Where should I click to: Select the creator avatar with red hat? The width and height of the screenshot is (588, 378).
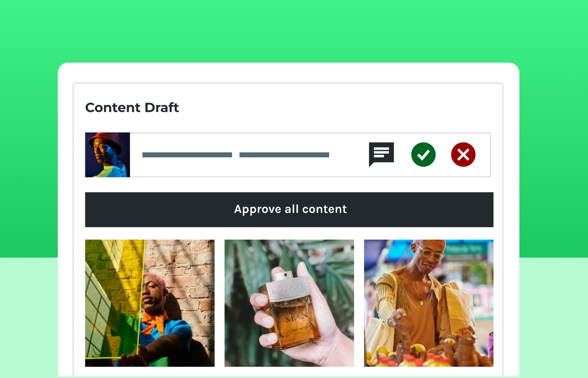107,155
